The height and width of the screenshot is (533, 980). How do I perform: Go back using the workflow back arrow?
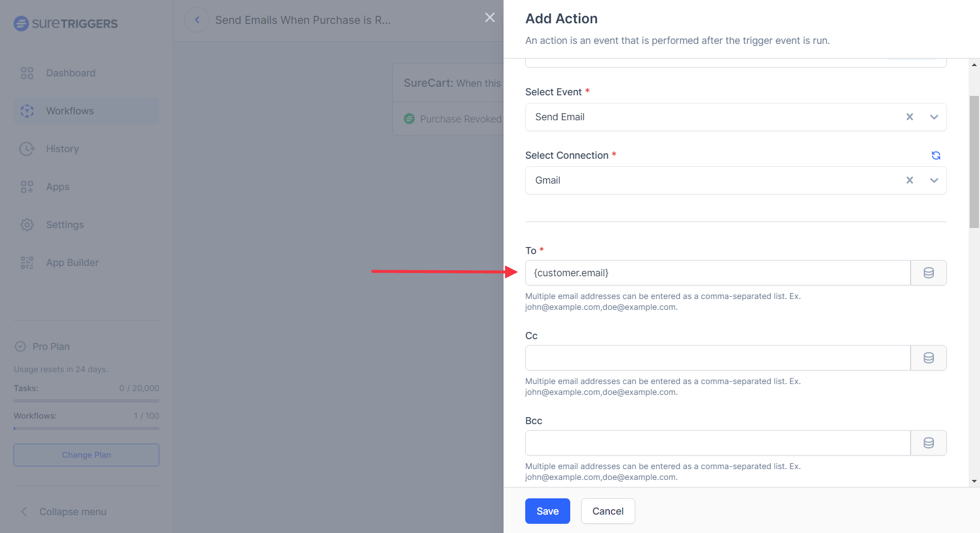point(197,20)
